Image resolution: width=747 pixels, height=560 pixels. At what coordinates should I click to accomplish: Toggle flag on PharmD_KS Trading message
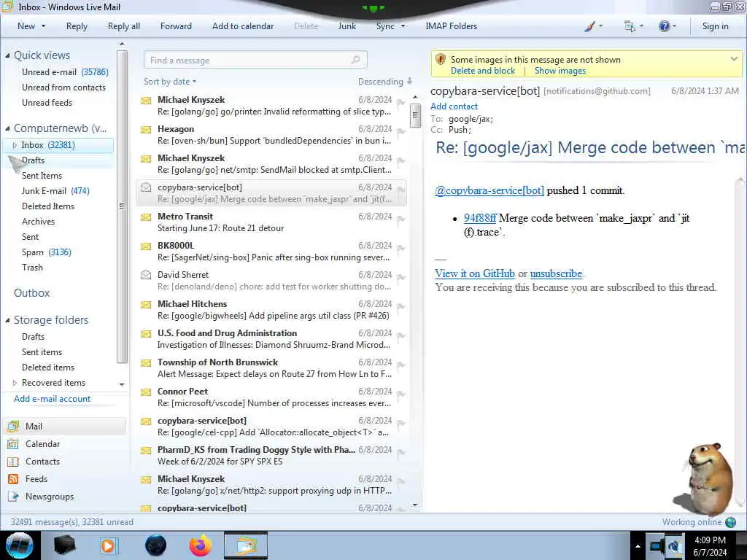click(x=400, y=453)
